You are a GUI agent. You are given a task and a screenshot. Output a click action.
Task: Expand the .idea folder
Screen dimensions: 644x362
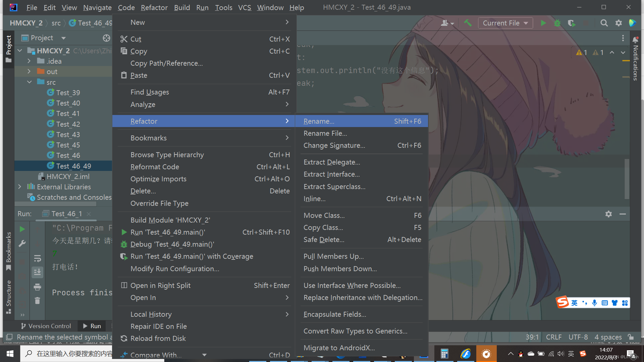pos(29,61)
